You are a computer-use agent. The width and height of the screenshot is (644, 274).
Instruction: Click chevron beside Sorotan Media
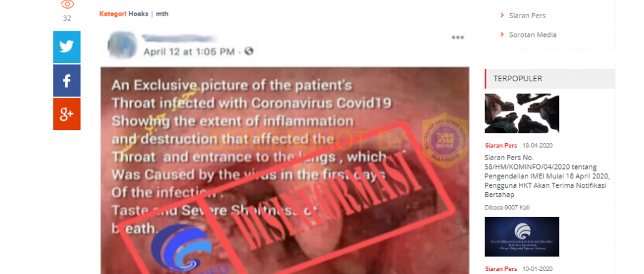click(502, 34)
